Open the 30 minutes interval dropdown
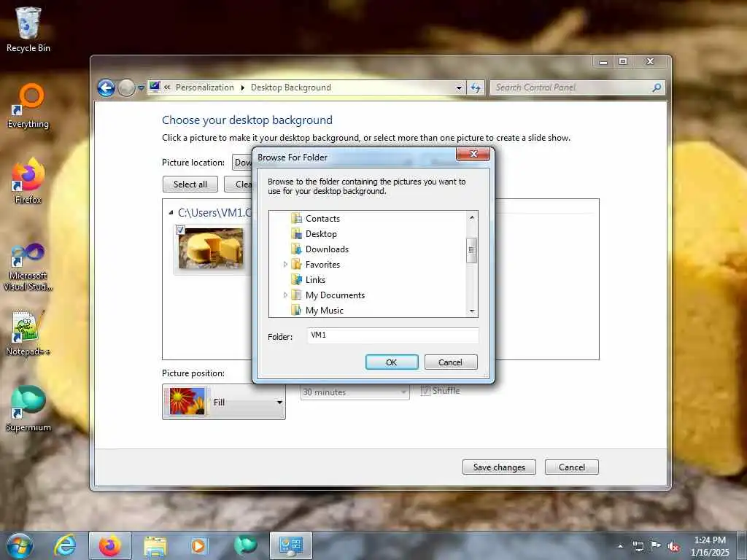Screen dimensions: 747x560 pos(355,392)
